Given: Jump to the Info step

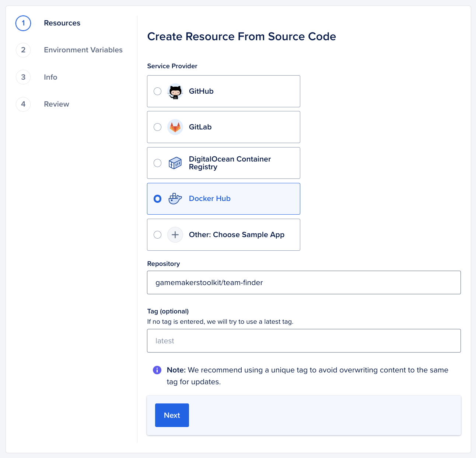Looking at the screenshot, I should [x=50, y=77].
